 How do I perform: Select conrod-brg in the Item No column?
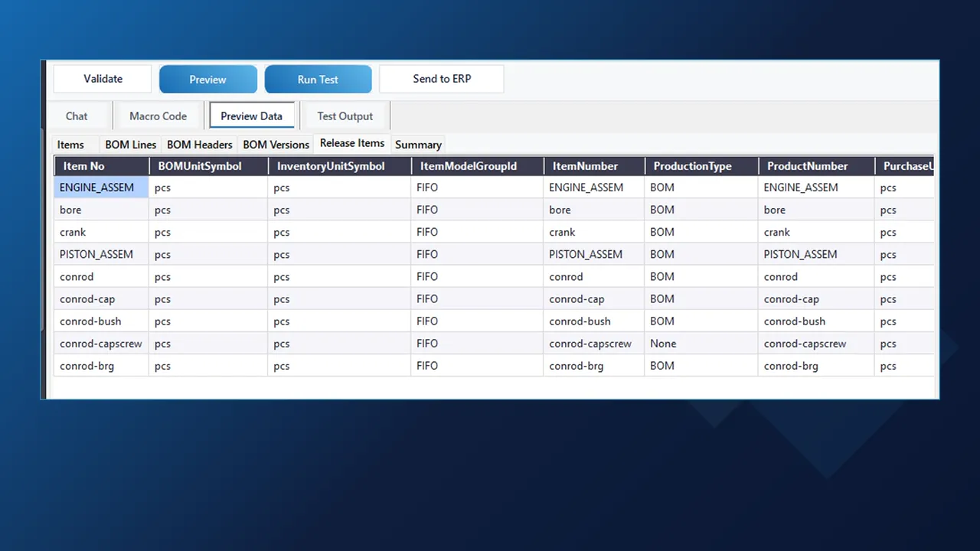pos(101,366)
